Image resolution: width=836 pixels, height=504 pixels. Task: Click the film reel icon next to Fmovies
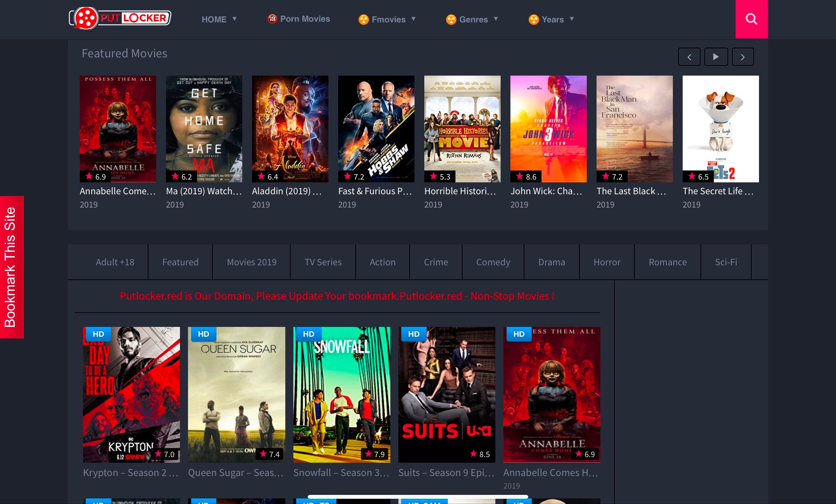click(363, 19)
